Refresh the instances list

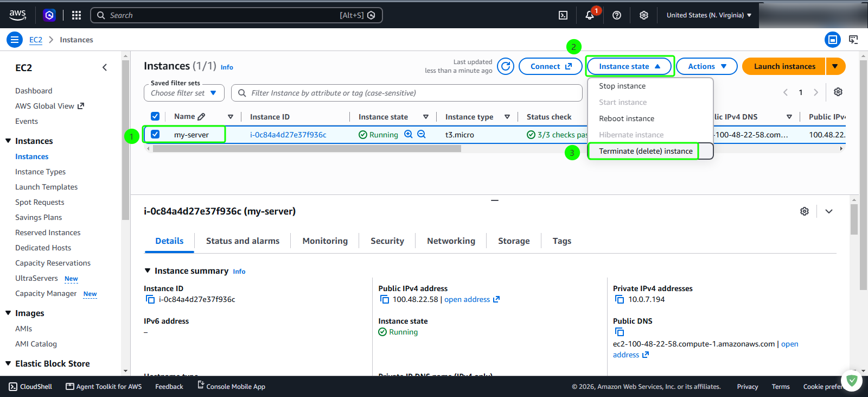506,66
